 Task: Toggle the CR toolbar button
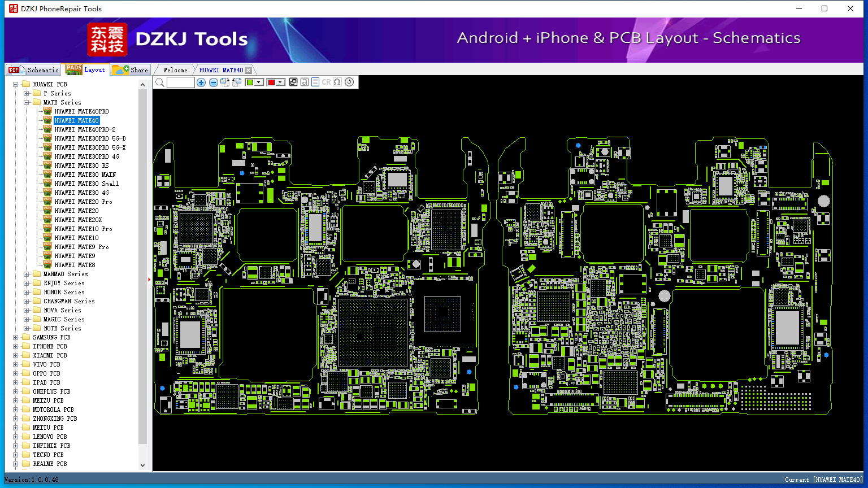point(326,82)
